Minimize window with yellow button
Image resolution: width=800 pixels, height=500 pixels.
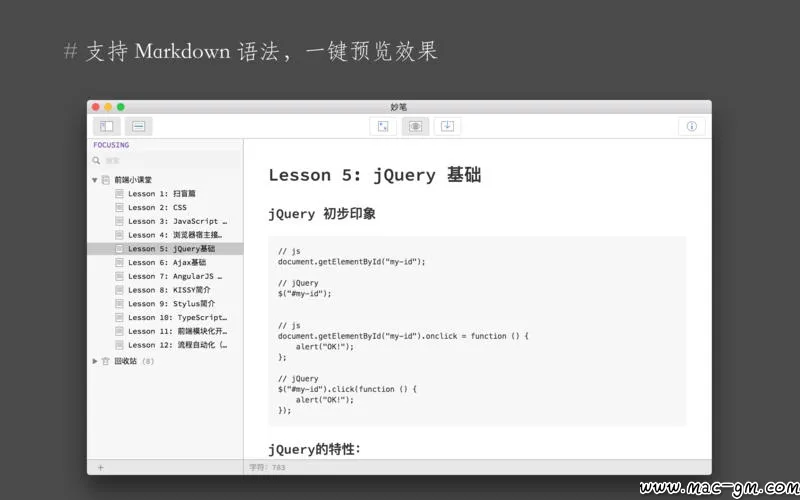pyautogui.click(x=108, y=107)
